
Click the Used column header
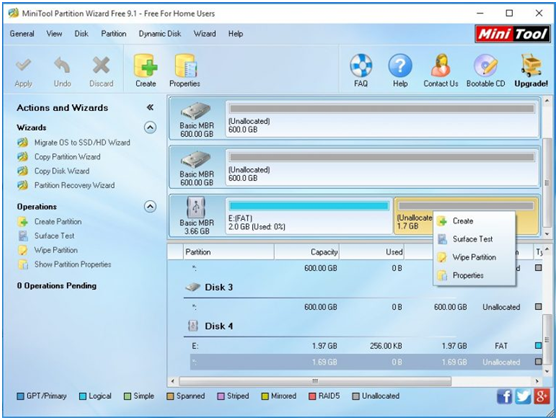coord(372,252)
